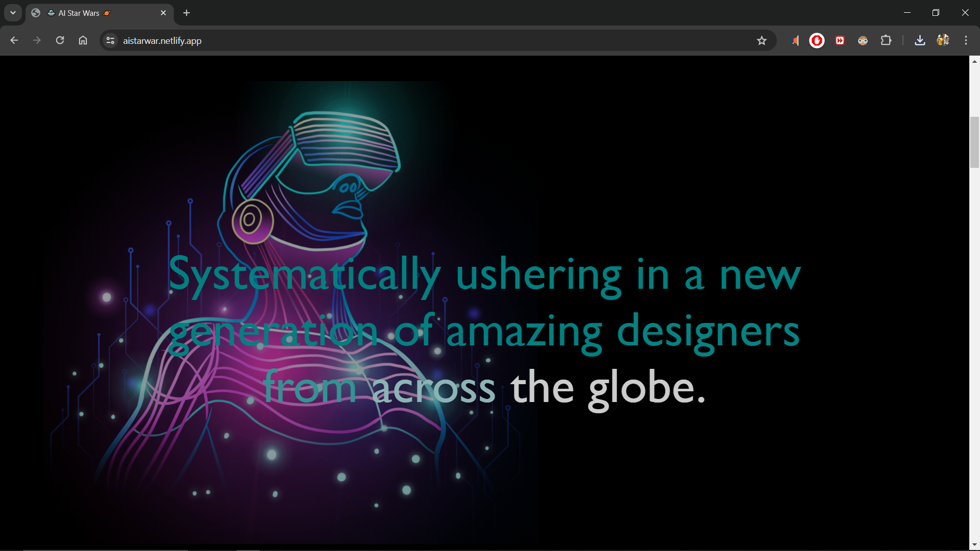Image resolution: width=980 pixels, height=551 pixels.
Task: Open the tab search dropdown arrow
Action: coord(13,13)
